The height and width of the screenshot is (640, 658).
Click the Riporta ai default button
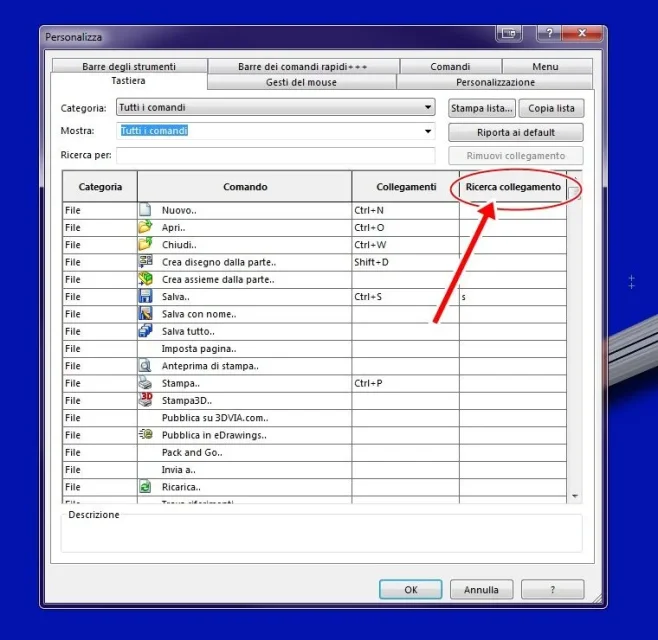pyautogui.click(x=516, y=133)
